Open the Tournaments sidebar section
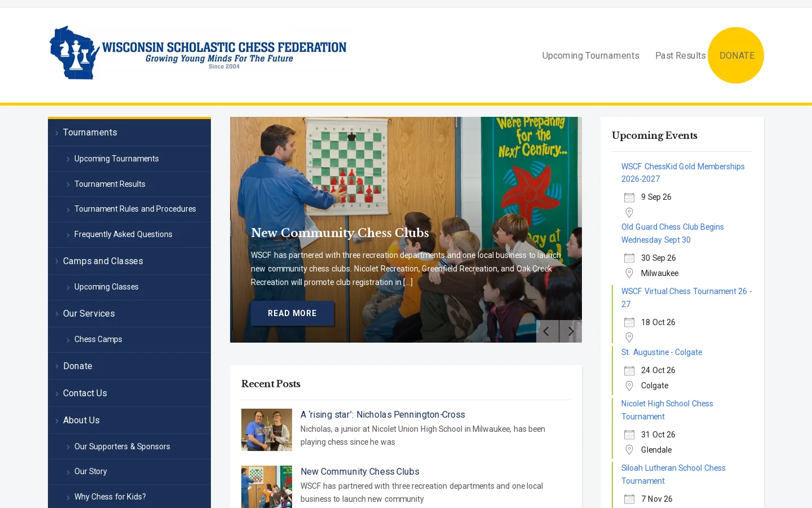Image resolution: width=812 pixels, height=508 pixels. click(x=129, y=133)
